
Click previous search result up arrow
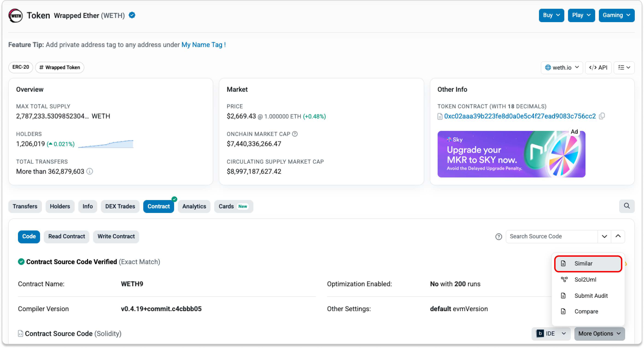[618, 236]
